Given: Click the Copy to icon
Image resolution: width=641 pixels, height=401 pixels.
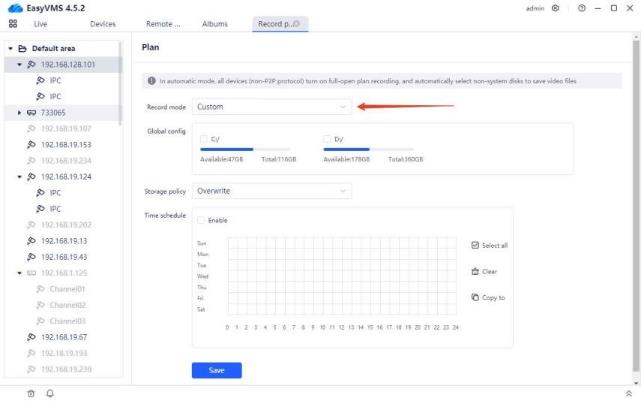Looking at the screenshot, I should pos(476,297).
